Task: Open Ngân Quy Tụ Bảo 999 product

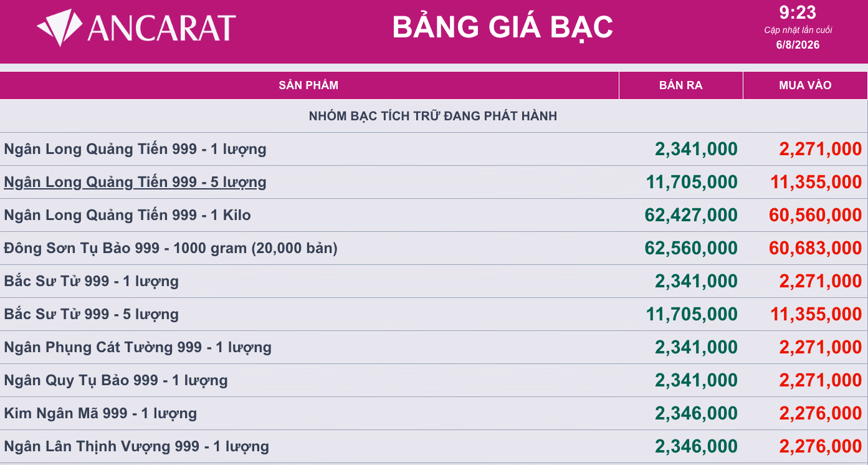Action: point(116,380)
